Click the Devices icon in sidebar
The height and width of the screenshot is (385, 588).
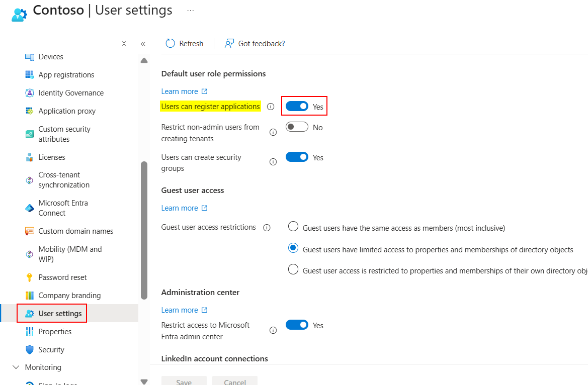[29, 57]
